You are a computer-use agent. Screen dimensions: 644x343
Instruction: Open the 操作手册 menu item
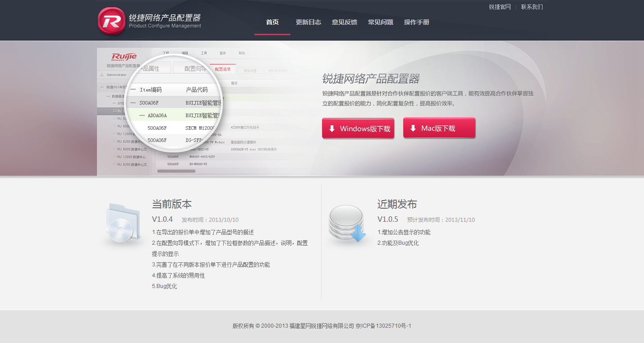[417, 22]
